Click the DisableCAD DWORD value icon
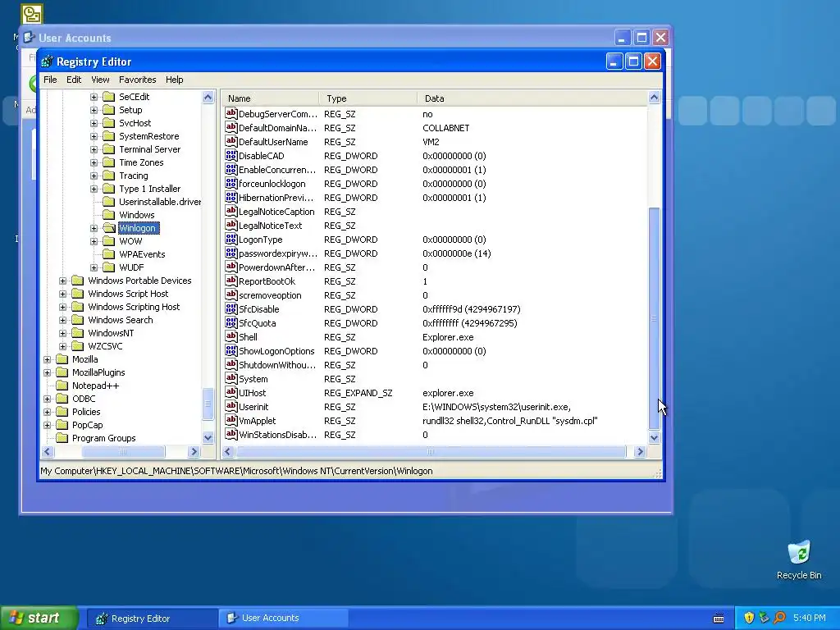Image resolution: width=840 pixels, height=630 pixels. 231,155
